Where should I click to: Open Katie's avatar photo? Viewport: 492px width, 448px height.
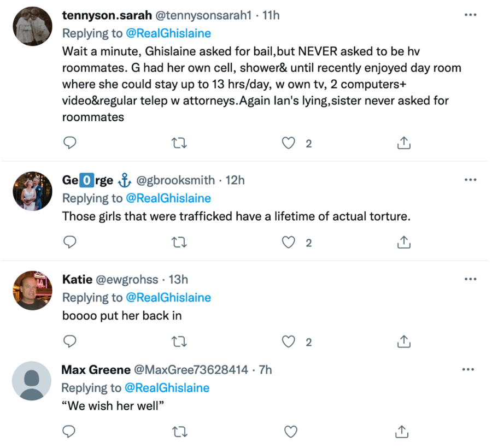tap(32, 290)
